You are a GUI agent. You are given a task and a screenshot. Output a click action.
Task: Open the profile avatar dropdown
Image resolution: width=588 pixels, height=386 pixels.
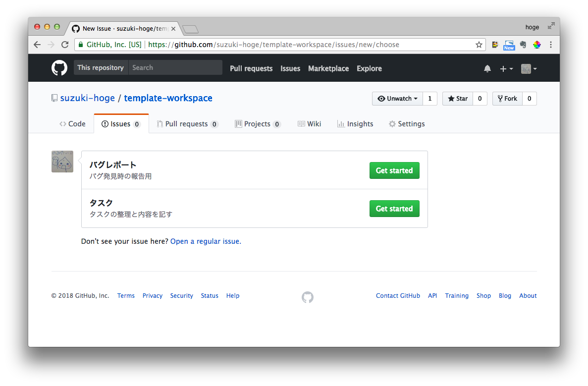pos(528,68)
